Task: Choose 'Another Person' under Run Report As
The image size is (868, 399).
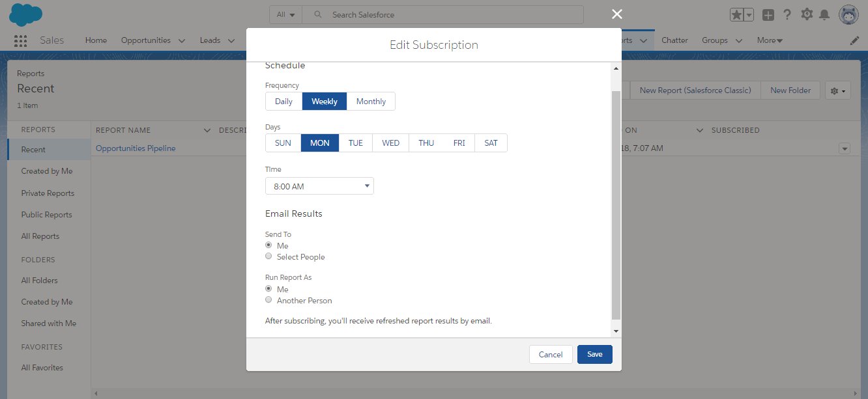Action: coord(268,300)
